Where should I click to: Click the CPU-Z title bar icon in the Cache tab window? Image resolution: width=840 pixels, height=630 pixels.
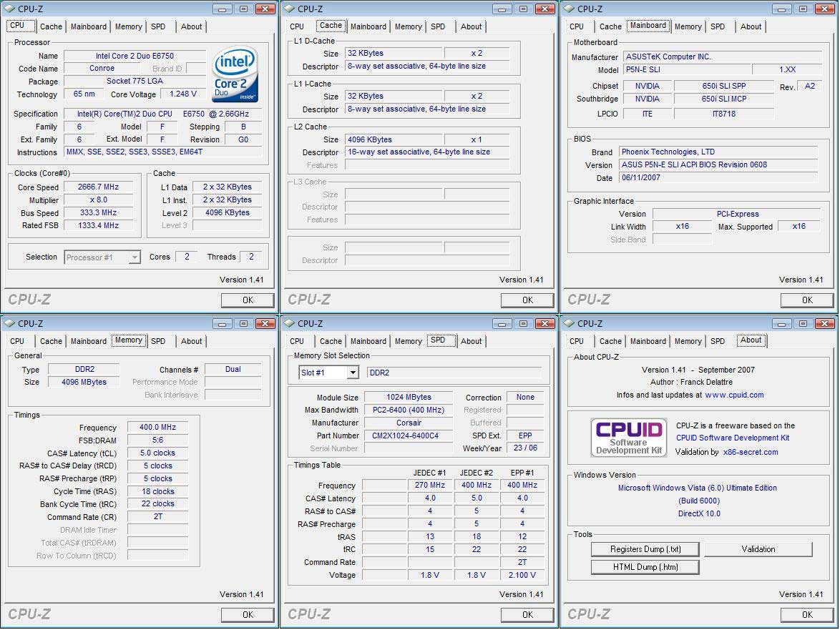(x=289, y=9)
